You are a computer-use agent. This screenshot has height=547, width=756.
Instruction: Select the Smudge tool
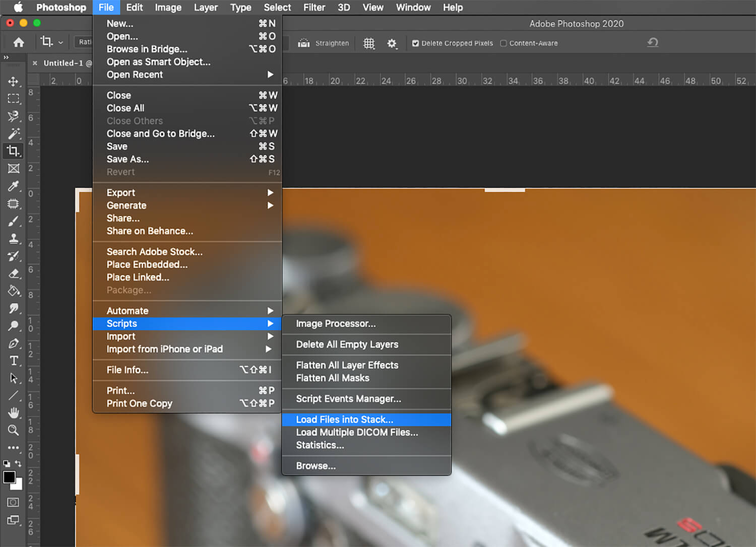[14, 308]
